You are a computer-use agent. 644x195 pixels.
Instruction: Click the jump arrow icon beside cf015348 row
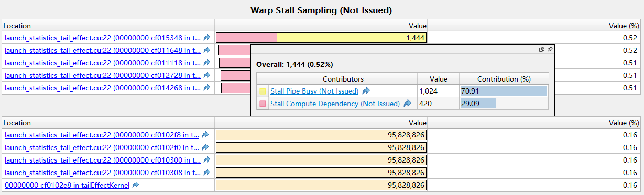tap(207, 37)
